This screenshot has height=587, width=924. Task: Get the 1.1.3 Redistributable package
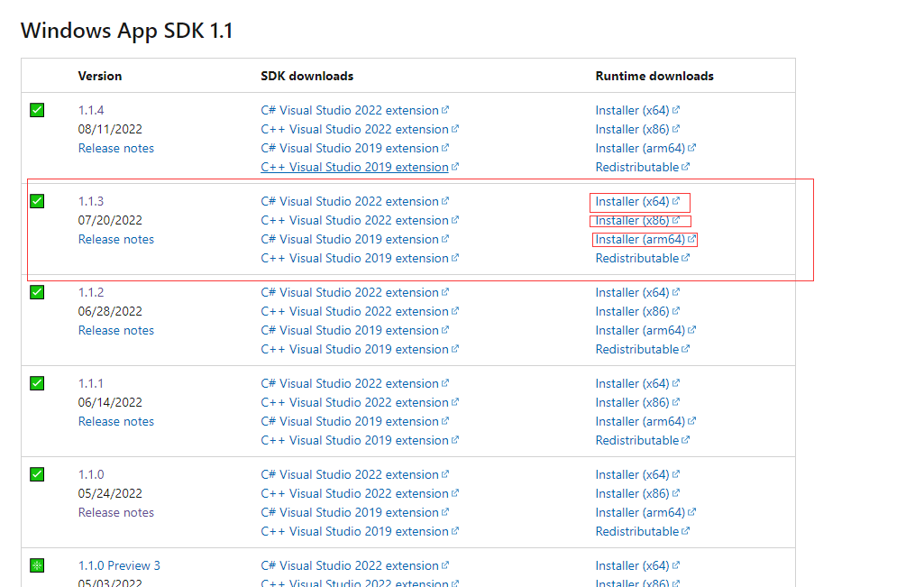pos(643,258)
